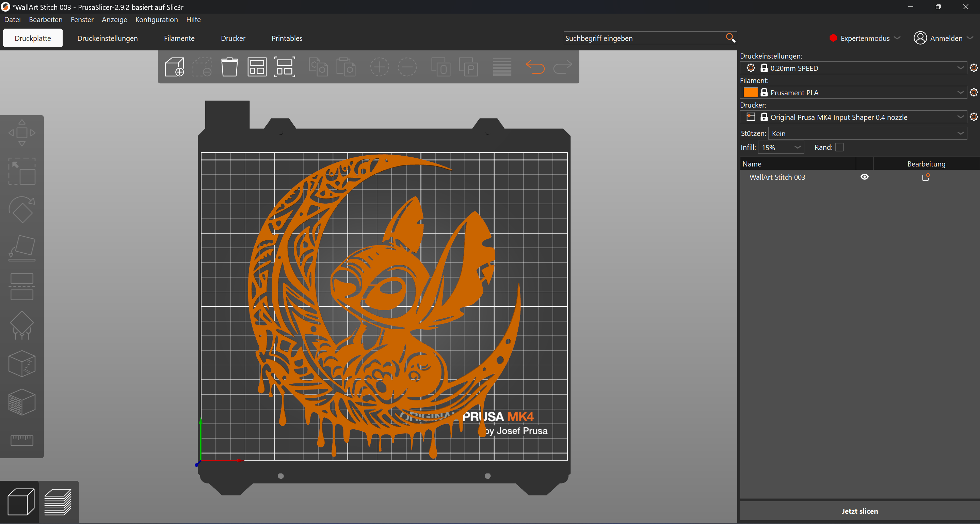Click the Add object cube icon
This screenshot has width=980, height=524.
point(174,67)
